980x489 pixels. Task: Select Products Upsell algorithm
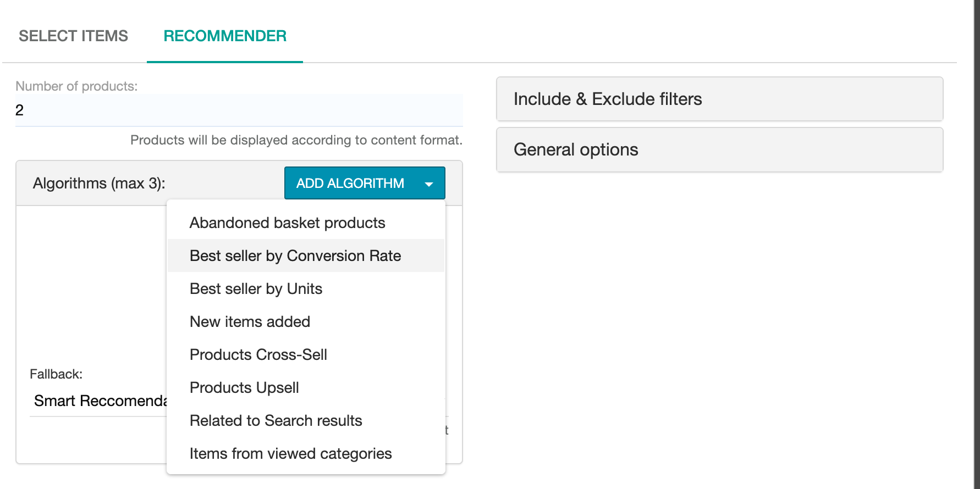244,387
